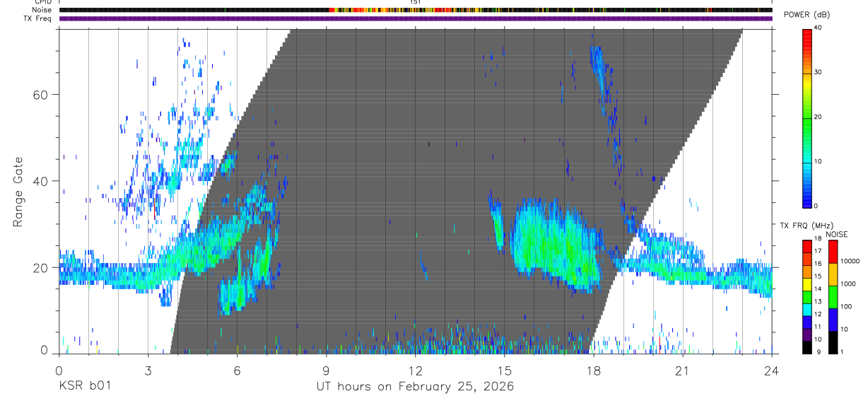The height and width of the screenshot is (401, 868).
Task: Click the '1000' tick on NOISE scale
Action: [x=849, y=284]
